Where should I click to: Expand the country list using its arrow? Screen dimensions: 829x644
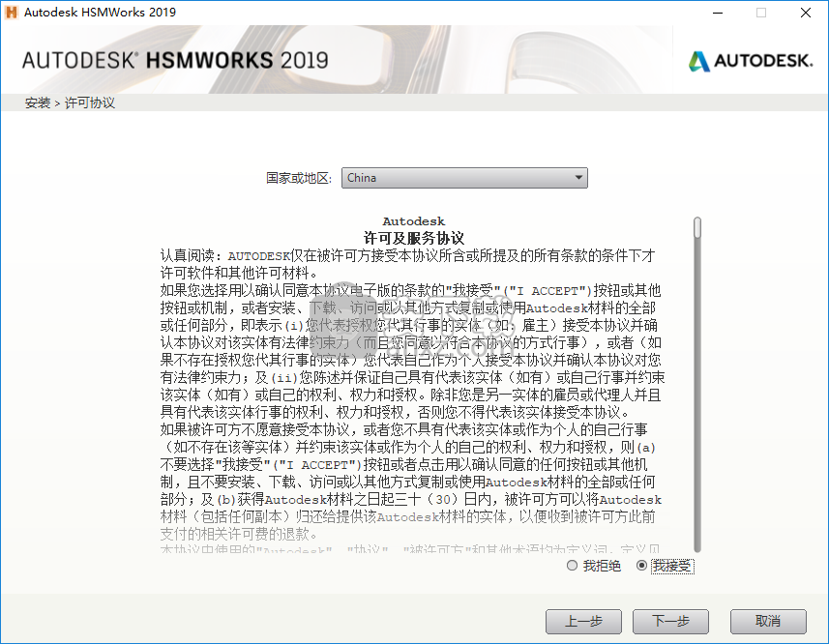[x=578, y=178]
